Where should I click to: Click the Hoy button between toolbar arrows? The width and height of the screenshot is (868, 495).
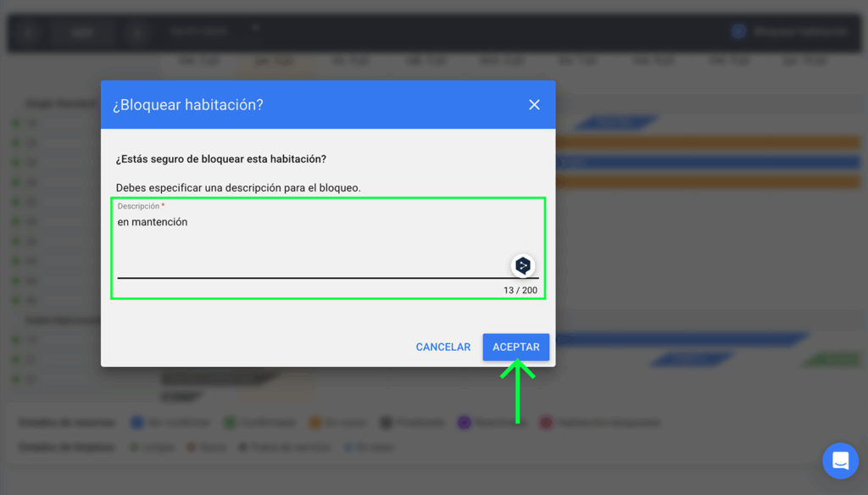click(x=81, y=33)
